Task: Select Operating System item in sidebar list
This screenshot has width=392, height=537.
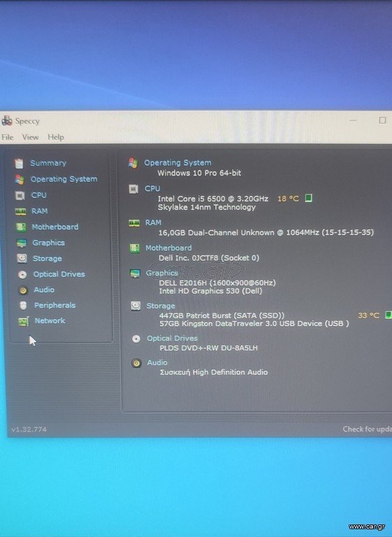Action: (x=64, y=179)
